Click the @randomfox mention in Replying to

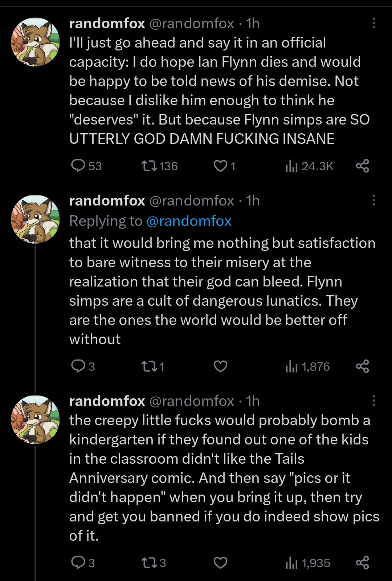click(x=189, y=221)
